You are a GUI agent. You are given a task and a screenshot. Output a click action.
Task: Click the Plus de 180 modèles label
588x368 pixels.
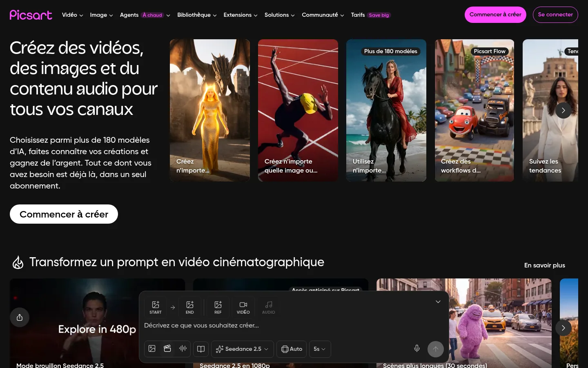coord(391,51)
